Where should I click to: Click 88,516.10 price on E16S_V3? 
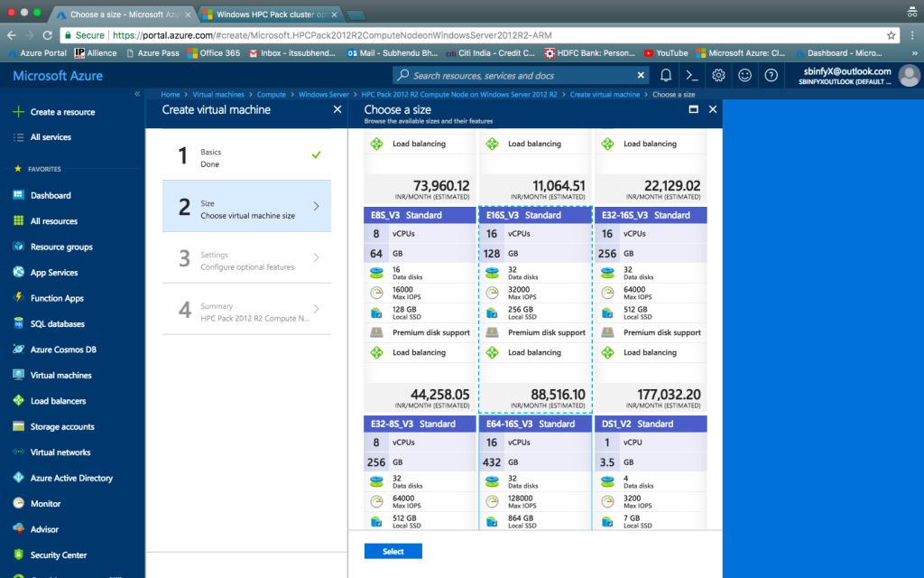point(558,395)
